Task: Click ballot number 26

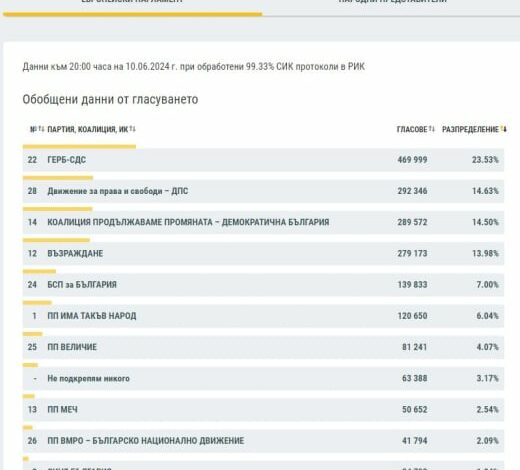Action: (x=32, y=441)
